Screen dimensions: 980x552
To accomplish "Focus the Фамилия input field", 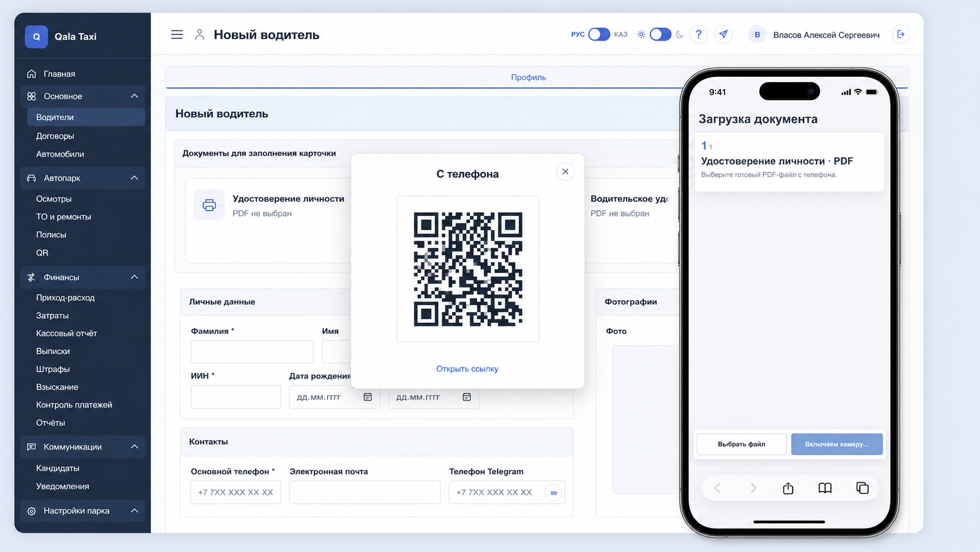I will coord(252,352).
